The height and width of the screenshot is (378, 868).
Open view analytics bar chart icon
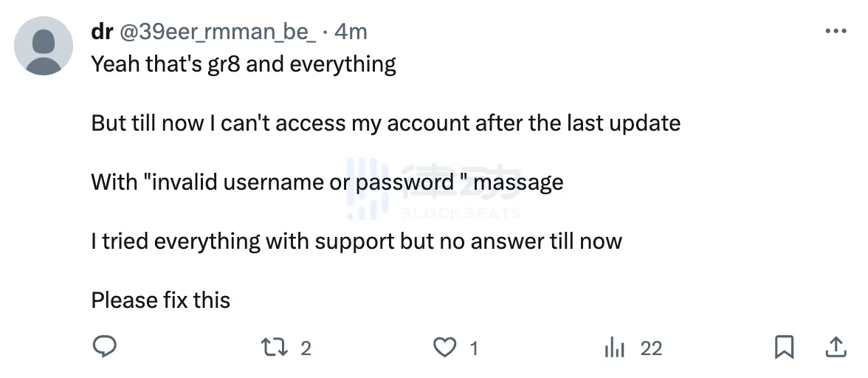coord(614,348)
